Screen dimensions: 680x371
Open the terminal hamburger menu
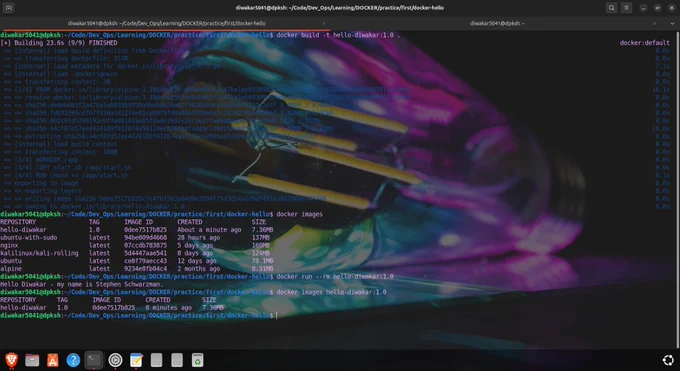coord(626,8)
